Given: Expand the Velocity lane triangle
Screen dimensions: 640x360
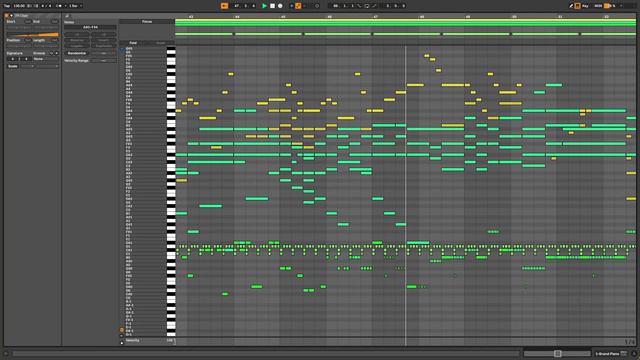Looking at the screenshot, I should click(122, 342).
